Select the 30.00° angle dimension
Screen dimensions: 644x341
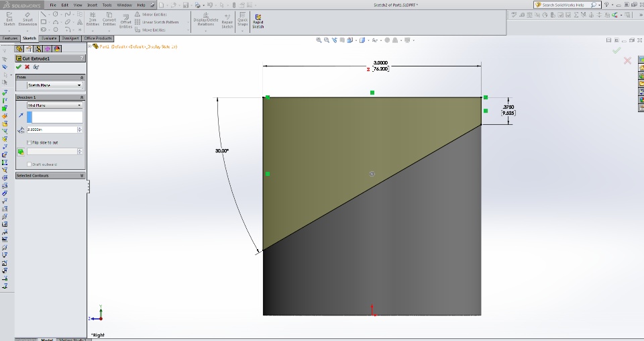click(x=222, y=151)
